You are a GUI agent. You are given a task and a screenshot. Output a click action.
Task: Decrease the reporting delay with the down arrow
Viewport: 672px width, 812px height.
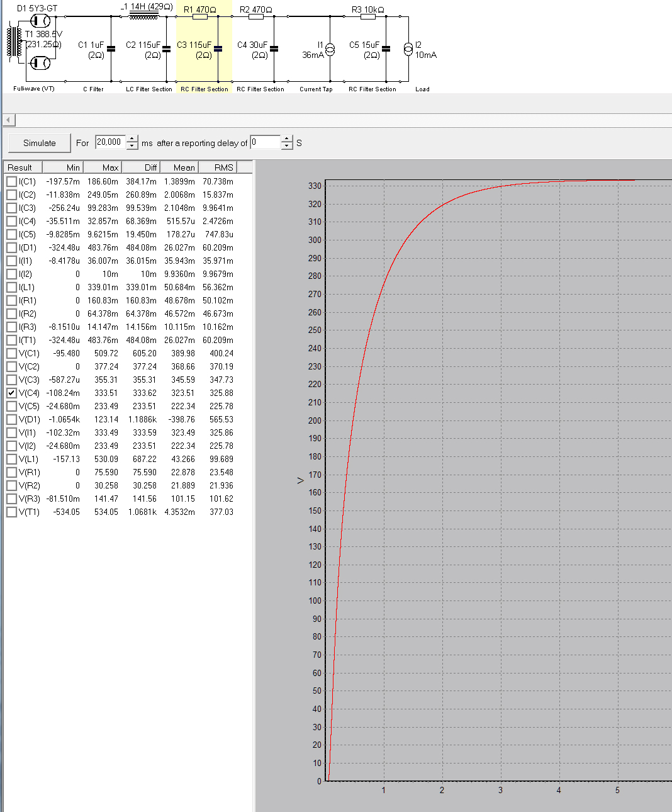(x=287, y=147)
